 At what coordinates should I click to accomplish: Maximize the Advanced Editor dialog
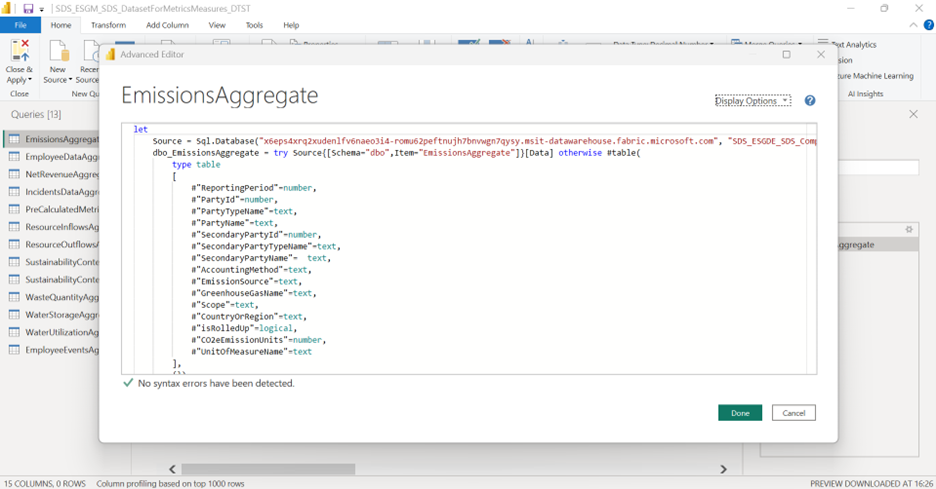click(786, 55)
